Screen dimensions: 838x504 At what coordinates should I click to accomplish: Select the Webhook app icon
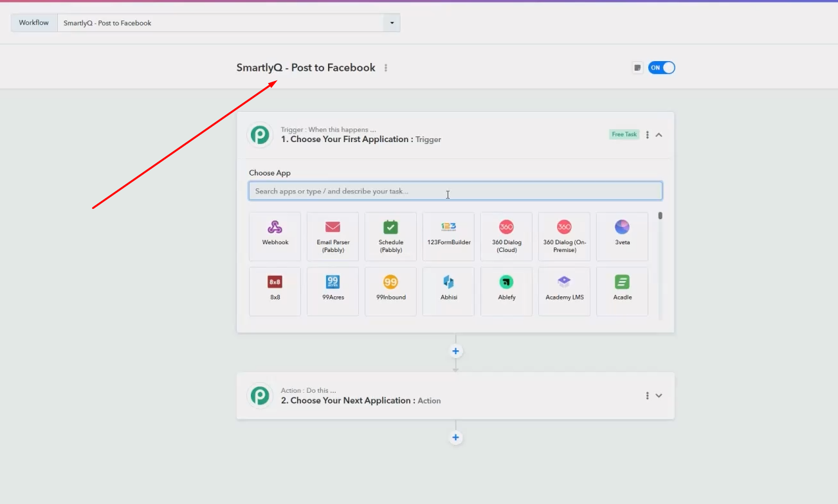(x=275, y=237)
